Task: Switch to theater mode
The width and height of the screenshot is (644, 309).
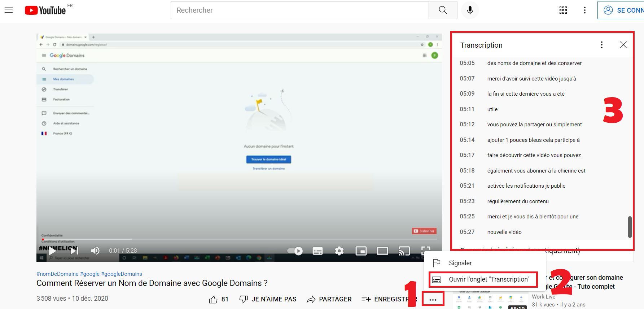Action: (x=382, y=251)
